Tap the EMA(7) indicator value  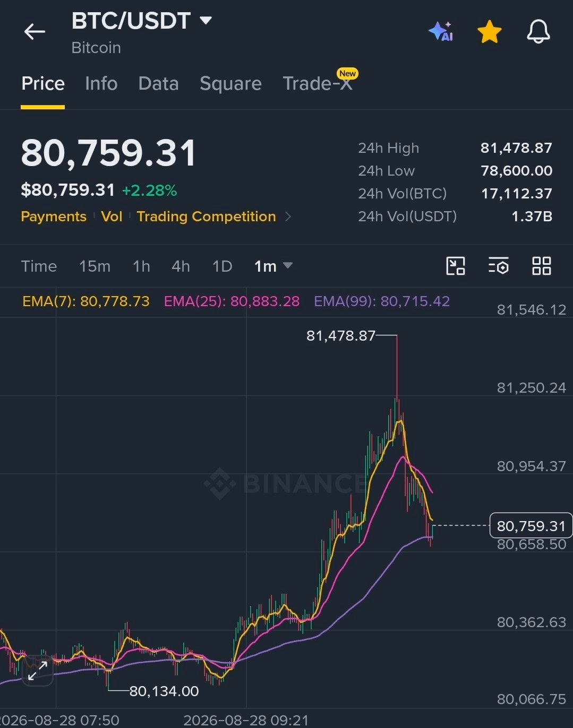[85, 301]
